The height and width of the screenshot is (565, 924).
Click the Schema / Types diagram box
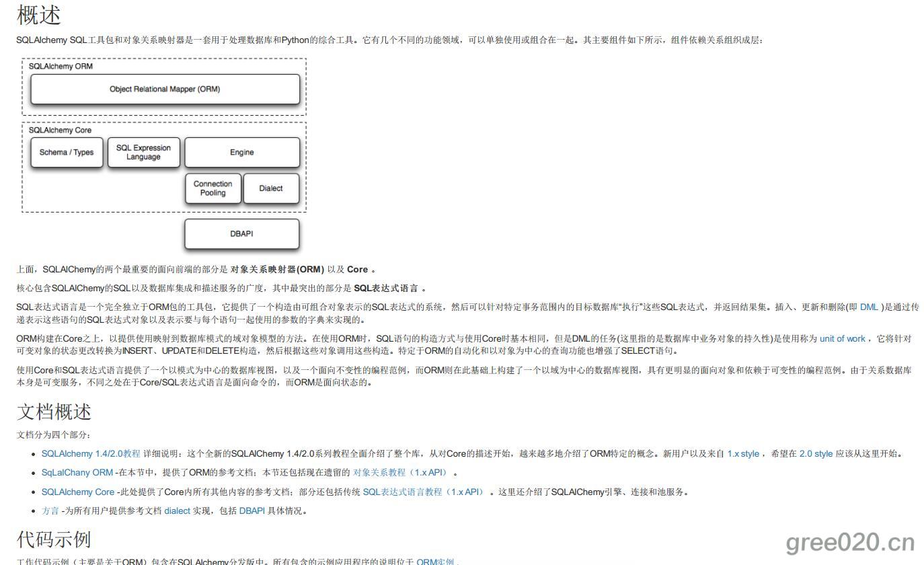(x=67, y=152)
